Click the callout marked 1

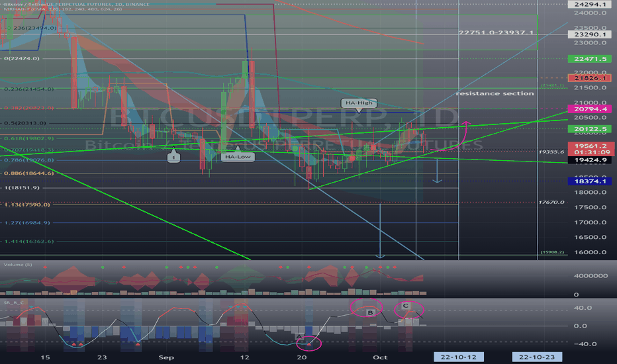click(173, 158)
